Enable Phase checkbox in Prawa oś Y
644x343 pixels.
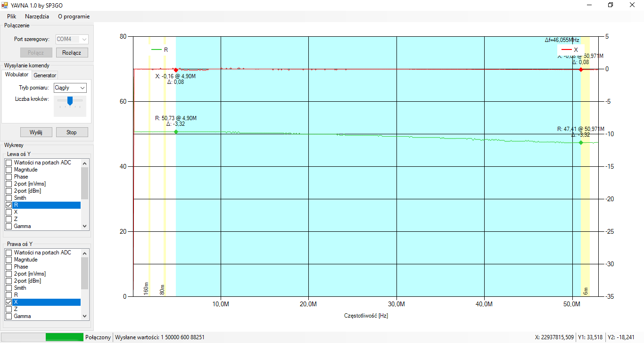[x=8, y=267]
